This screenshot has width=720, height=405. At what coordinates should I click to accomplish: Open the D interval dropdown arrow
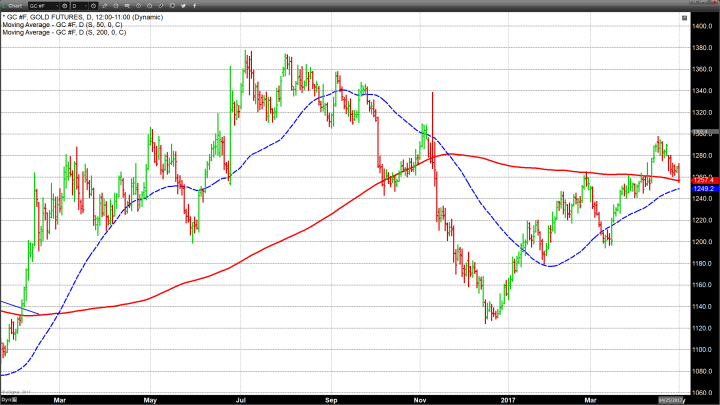point(84,6)
